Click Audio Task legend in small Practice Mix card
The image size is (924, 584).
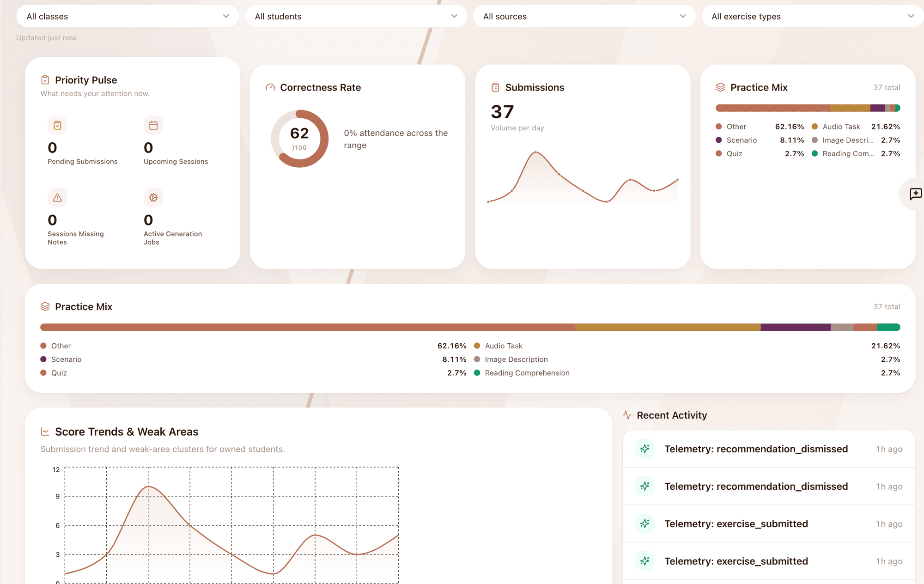click(841, 127)
